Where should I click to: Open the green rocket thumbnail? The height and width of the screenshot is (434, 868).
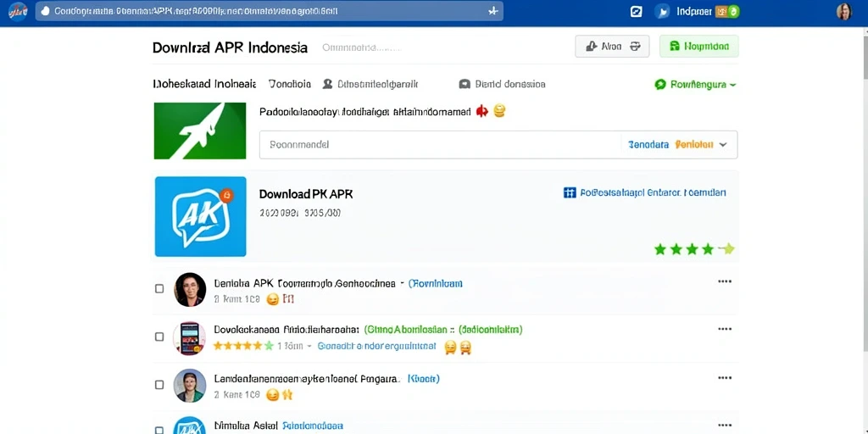coord(200,131)
